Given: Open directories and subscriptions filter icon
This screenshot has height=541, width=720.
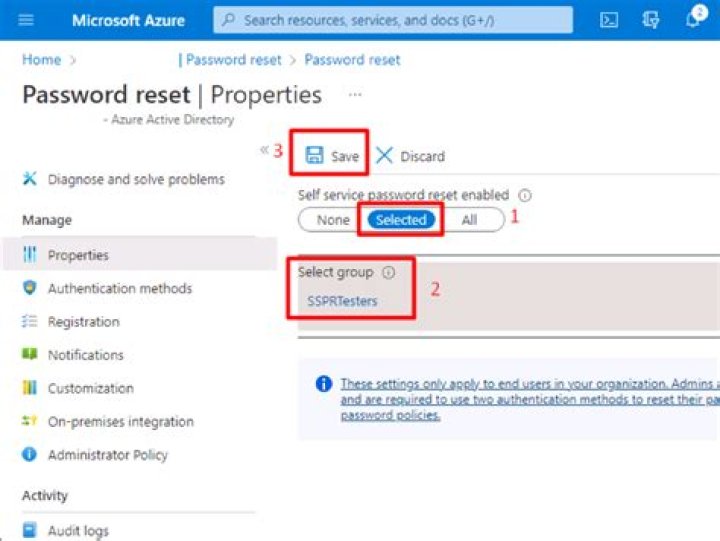Looking at the screenshot, I should (x=652, y=20).
